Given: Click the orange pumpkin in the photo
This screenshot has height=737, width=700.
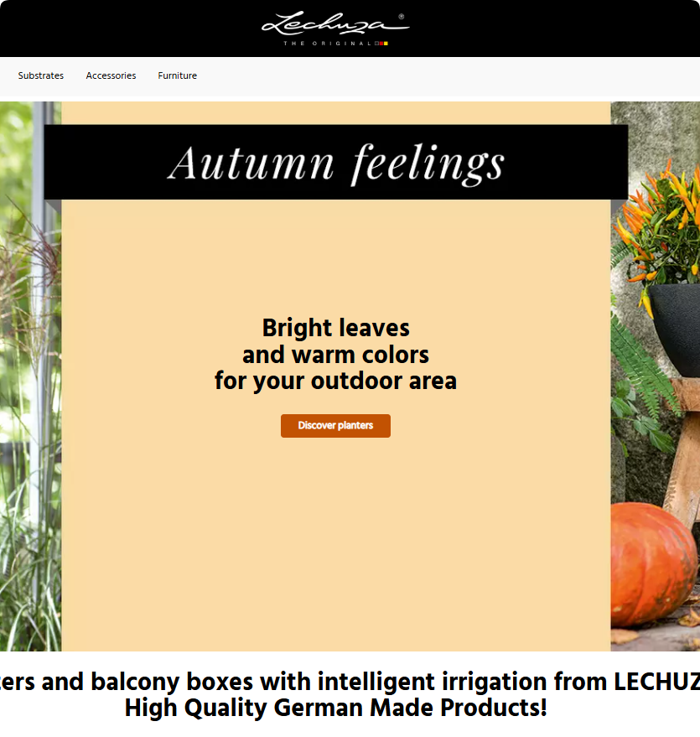Looking at the screenshot, I should 653,565.
